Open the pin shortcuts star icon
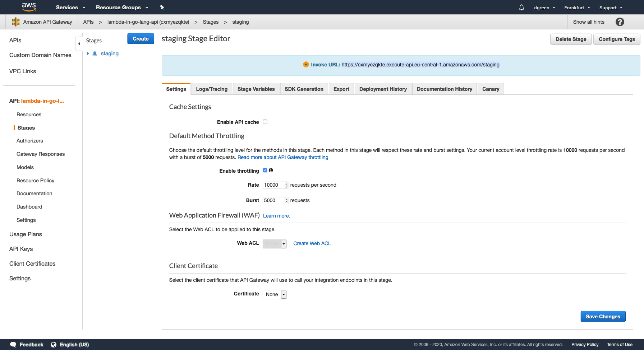The height and width of the screenshot is (350, 644). (x=162, y=7)
